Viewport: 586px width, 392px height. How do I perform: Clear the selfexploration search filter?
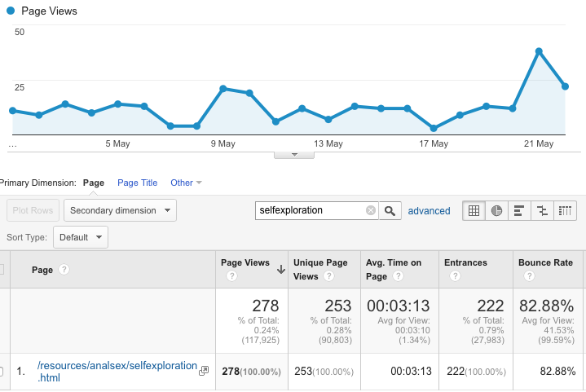click(371, 210)
